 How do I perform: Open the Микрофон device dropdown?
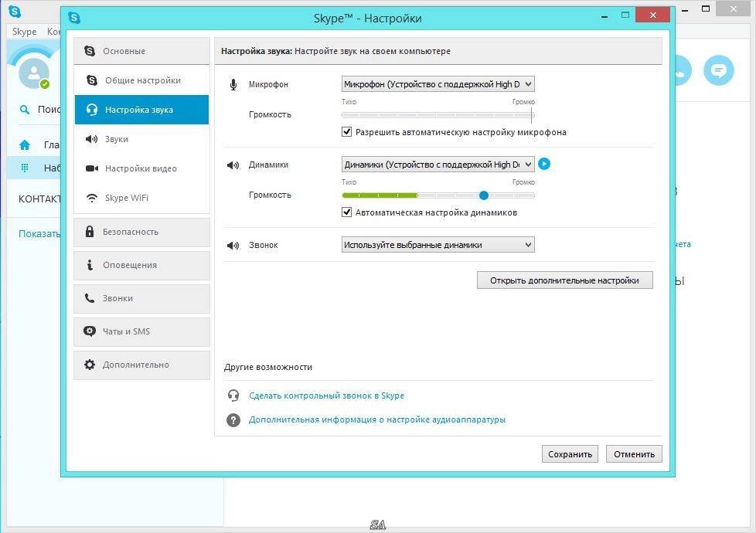(x=438, y=84)
